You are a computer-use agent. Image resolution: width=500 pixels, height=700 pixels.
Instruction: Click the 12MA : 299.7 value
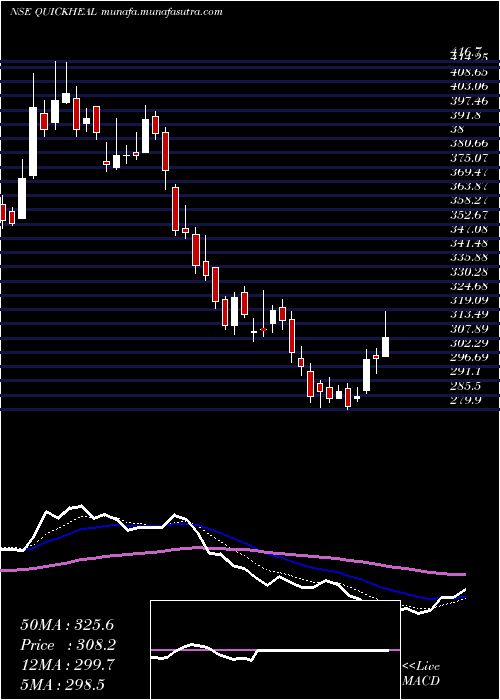pos(68,664)
